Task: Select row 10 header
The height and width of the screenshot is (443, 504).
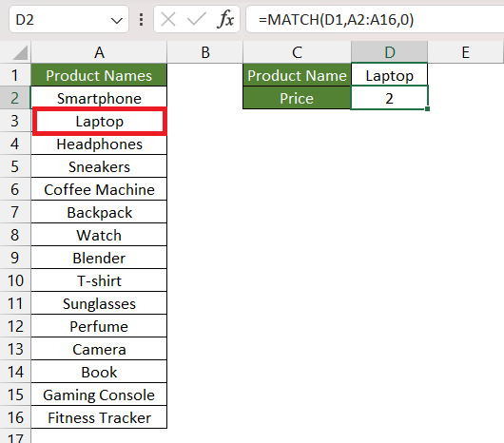Action: click(x=15, y=280)
